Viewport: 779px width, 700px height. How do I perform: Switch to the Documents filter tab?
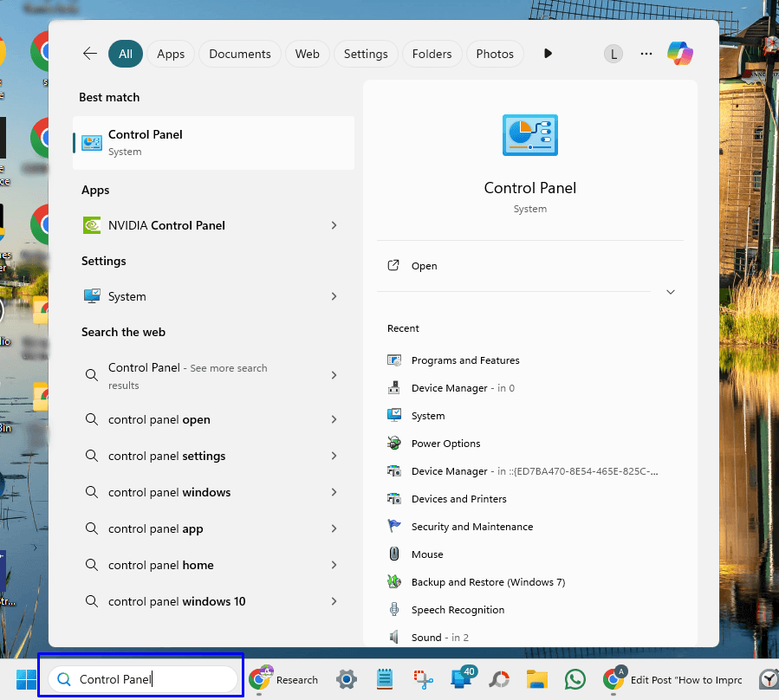[240, 54]
